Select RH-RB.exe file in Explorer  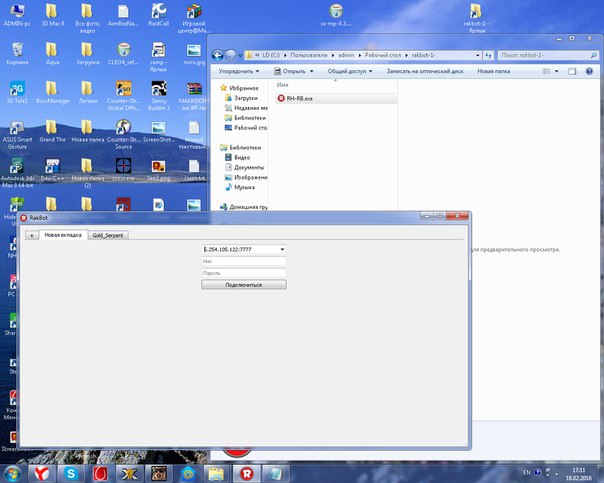[x=336, y=99]
